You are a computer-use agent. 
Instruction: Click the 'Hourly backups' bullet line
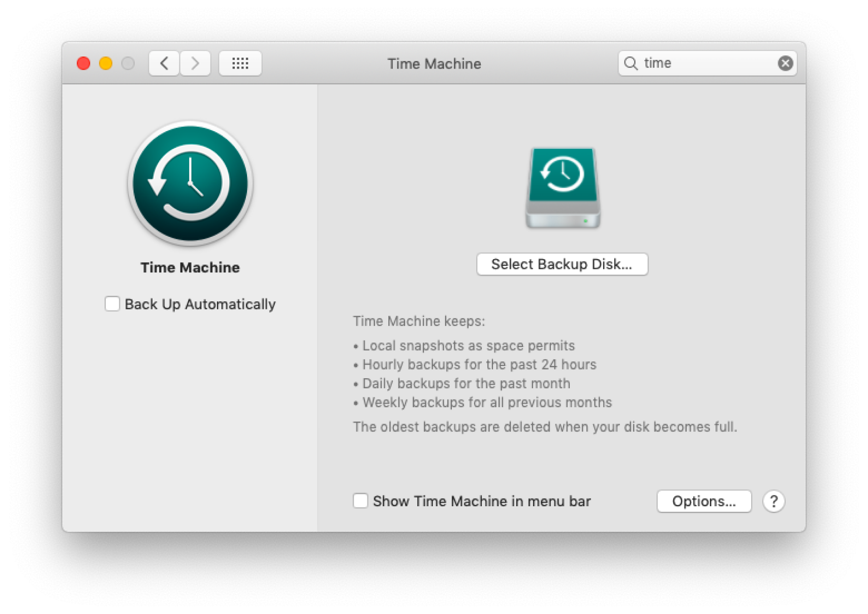(x=475, y=364)
